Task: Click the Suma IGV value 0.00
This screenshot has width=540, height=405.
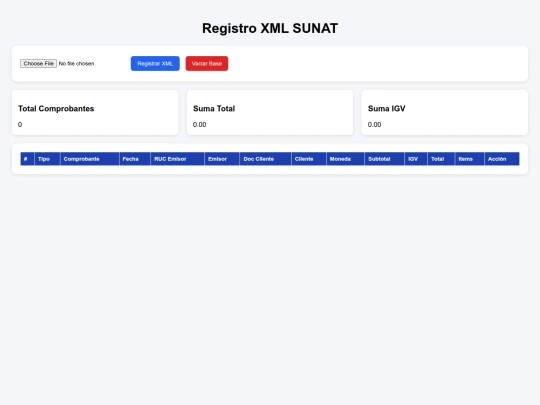Action: pos(374,125)
